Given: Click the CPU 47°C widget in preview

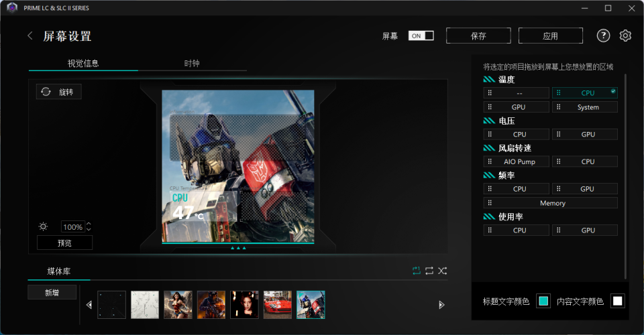Looking at the screenshot, I should click(203, 206).
